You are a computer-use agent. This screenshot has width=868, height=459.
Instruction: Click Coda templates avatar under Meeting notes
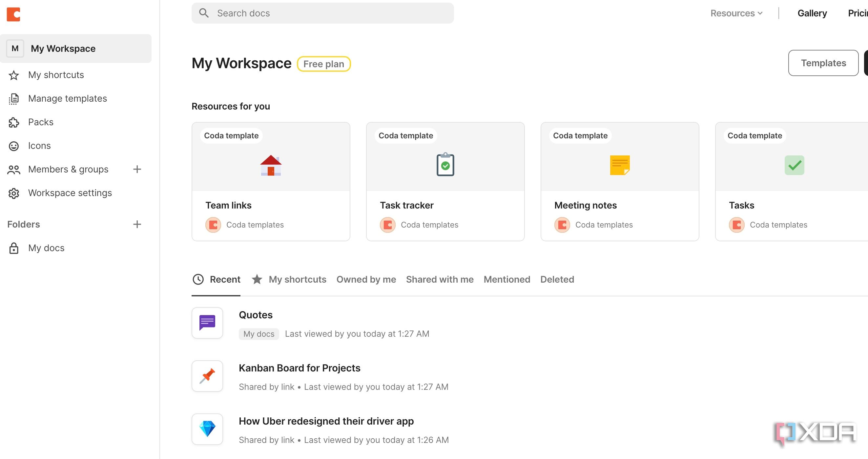pos(562,225)
